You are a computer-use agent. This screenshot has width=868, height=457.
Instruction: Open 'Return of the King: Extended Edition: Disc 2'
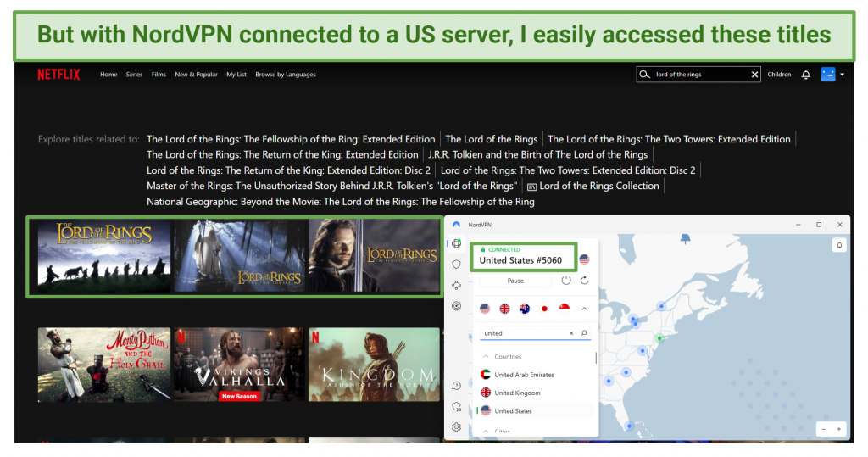coord(288,170)
